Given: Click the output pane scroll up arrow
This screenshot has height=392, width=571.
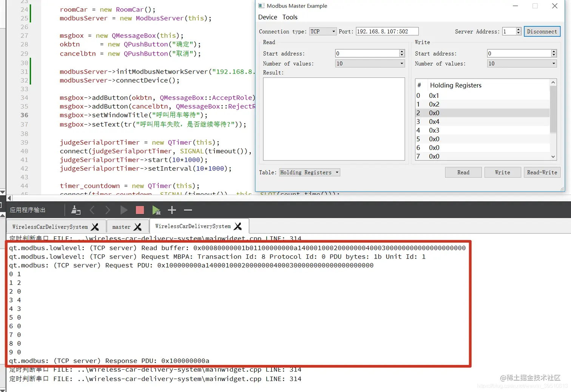Looking at the screenshot, I should tap(3, 215).
